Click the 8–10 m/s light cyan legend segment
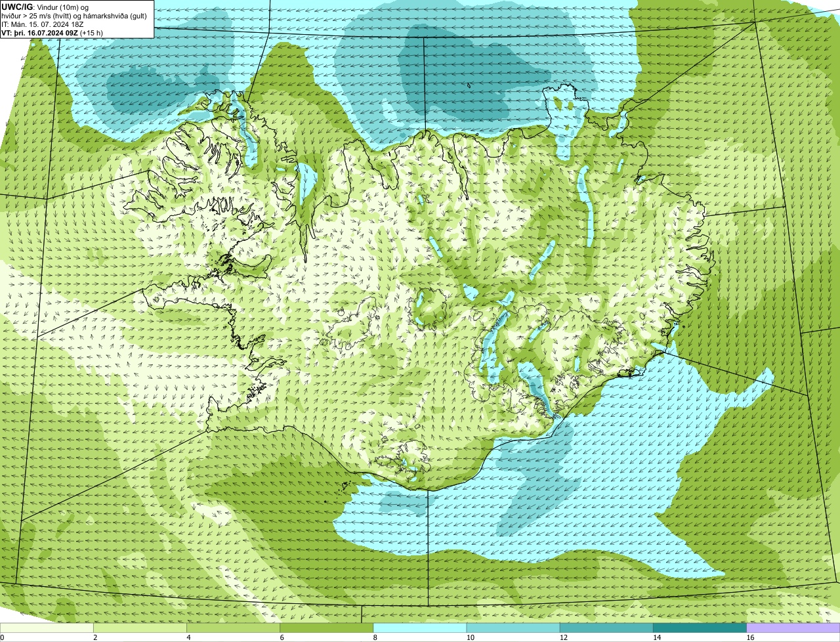 point(420,628)
